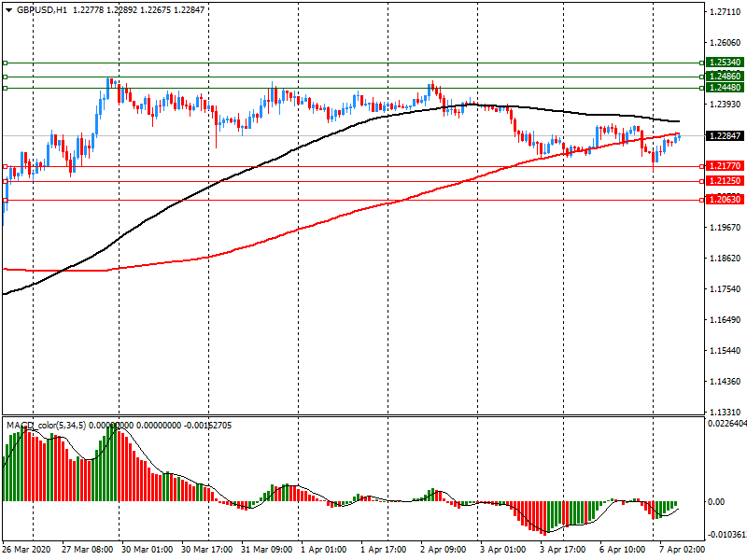
Task: Select right anchor square of 1.21770 line
Action: click(702, 167)
